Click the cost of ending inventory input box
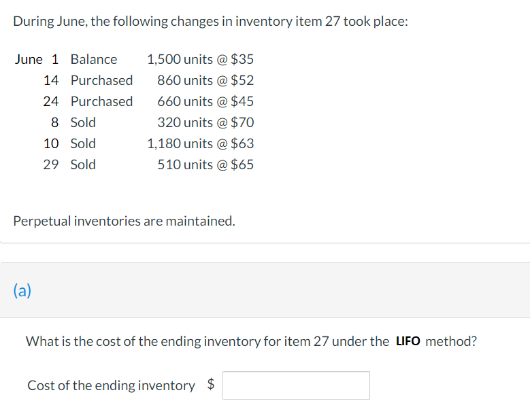 [x=295, y=385]
